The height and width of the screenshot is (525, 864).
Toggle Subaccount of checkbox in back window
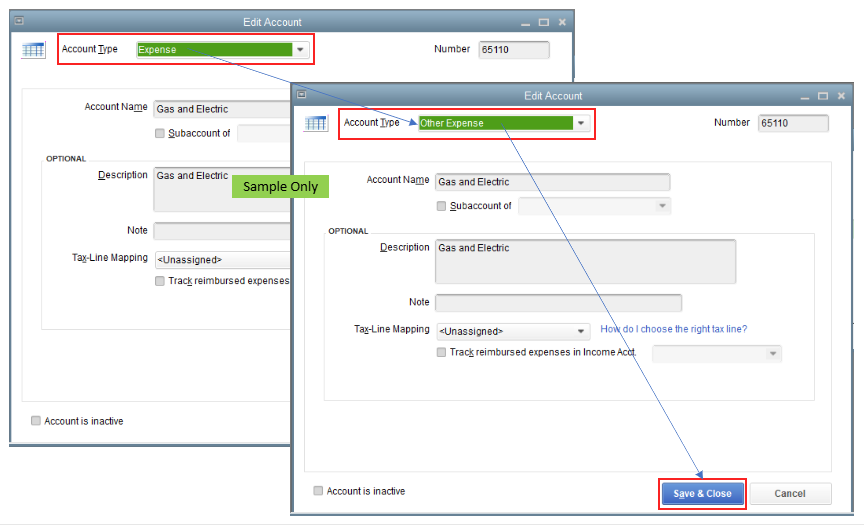coord(160,133)
